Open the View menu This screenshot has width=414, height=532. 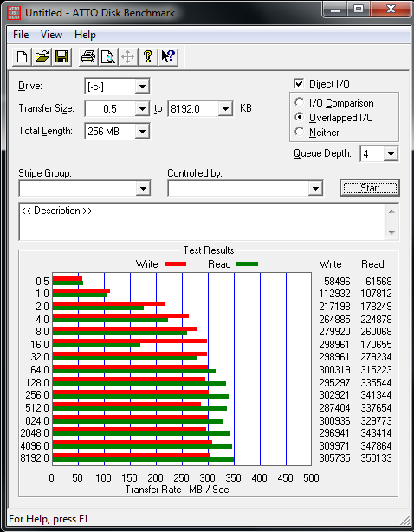(52, 35)
